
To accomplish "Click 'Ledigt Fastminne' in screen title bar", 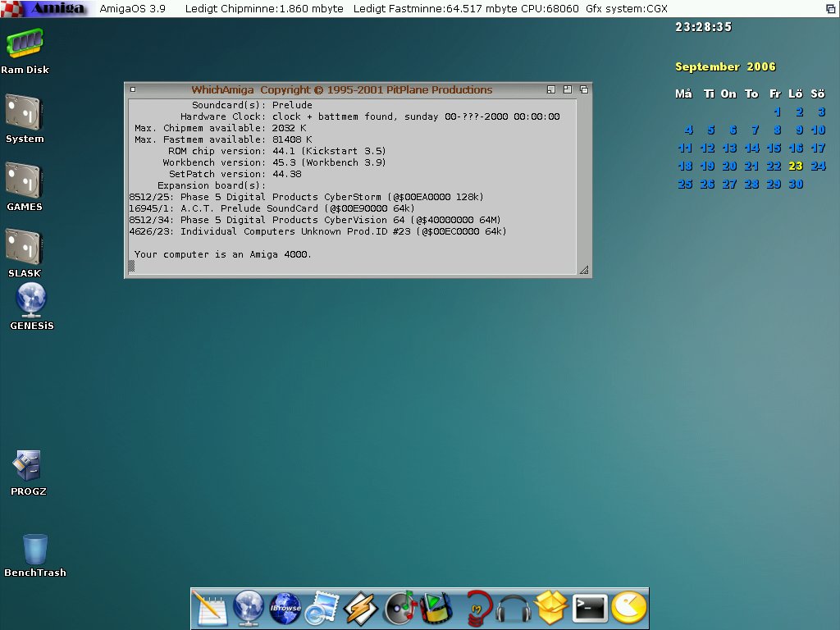I will [435, 8].
